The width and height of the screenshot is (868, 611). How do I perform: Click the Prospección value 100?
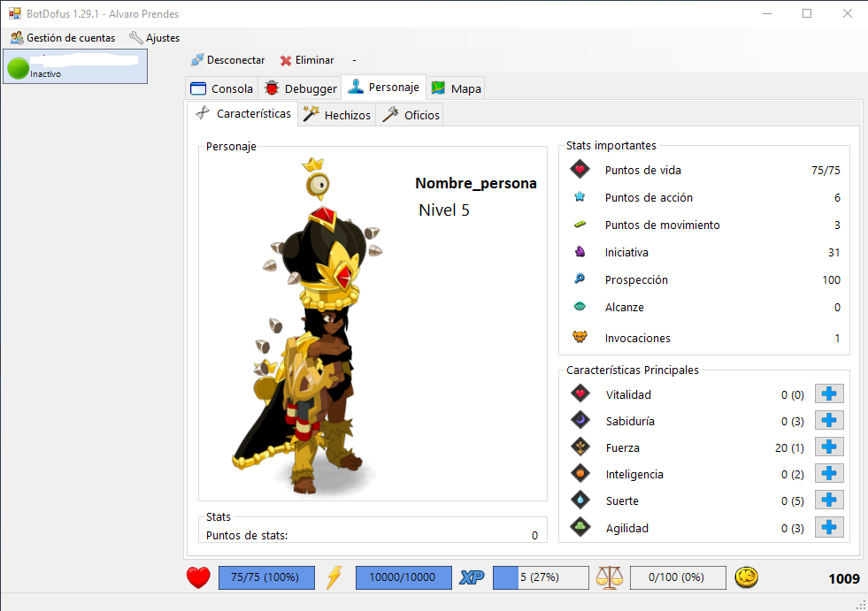[x=832, y=279]
